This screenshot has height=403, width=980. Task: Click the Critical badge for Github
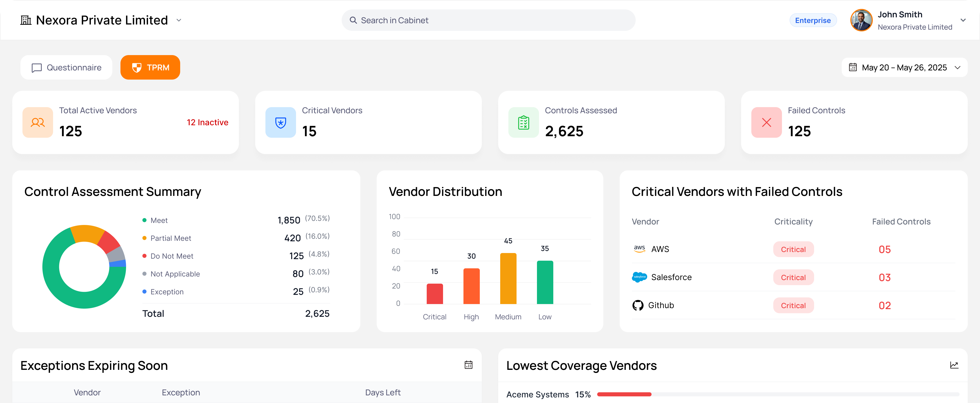(793, 306)
